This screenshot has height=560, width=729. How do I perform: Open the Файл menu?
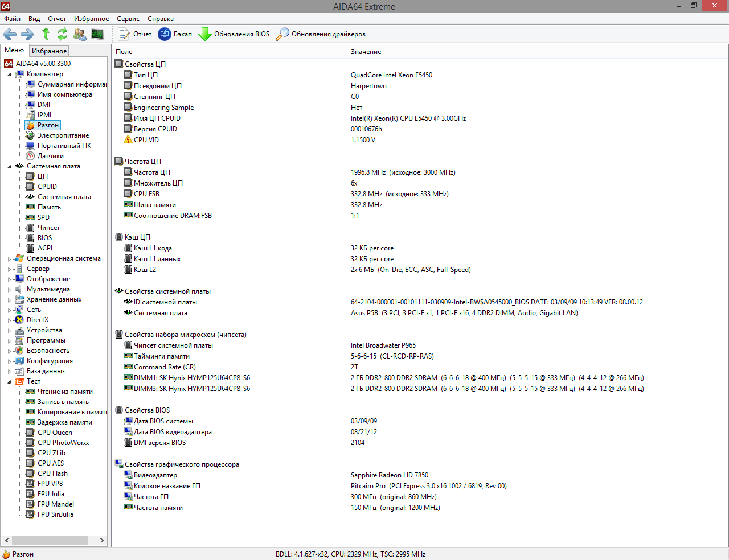(x=12, y=19)
